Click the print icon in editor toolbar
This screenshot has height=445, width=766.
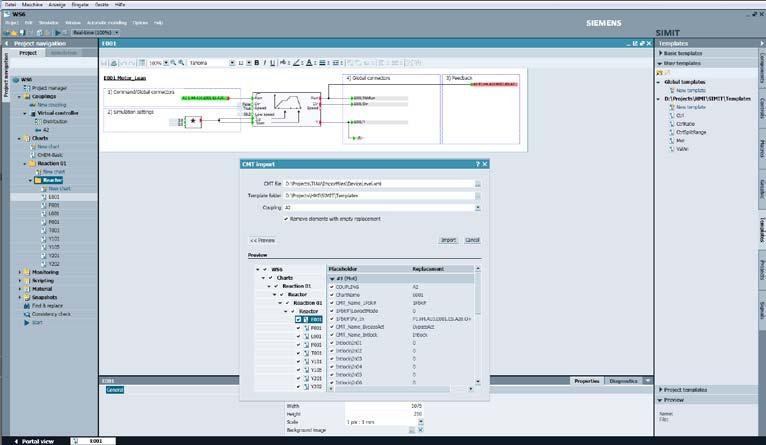tap(113, 63)
